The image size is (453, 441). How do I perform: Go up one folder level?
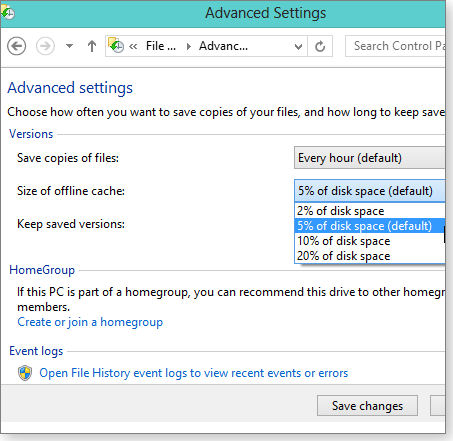pos(92,46)
